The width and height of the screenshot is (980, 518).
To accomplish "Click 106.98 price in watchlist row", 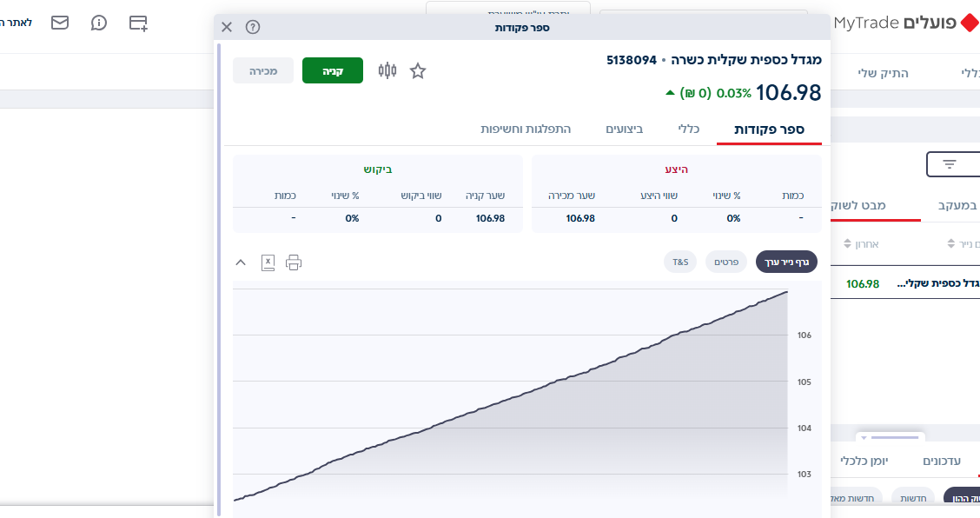I will coord(863,284).
